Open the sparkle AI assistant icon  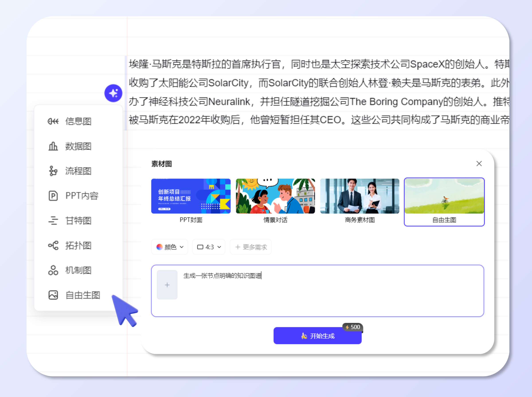point(113,93)
